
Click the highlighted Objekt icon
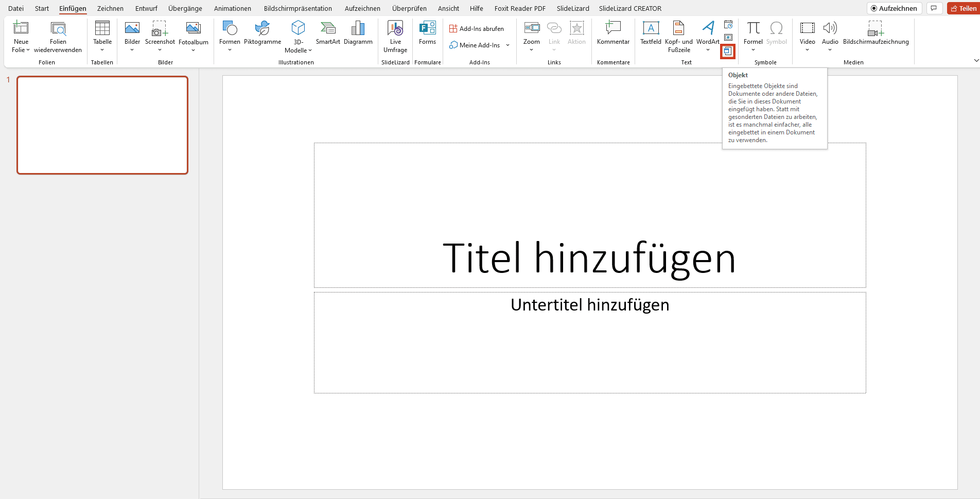coord(728,51)
